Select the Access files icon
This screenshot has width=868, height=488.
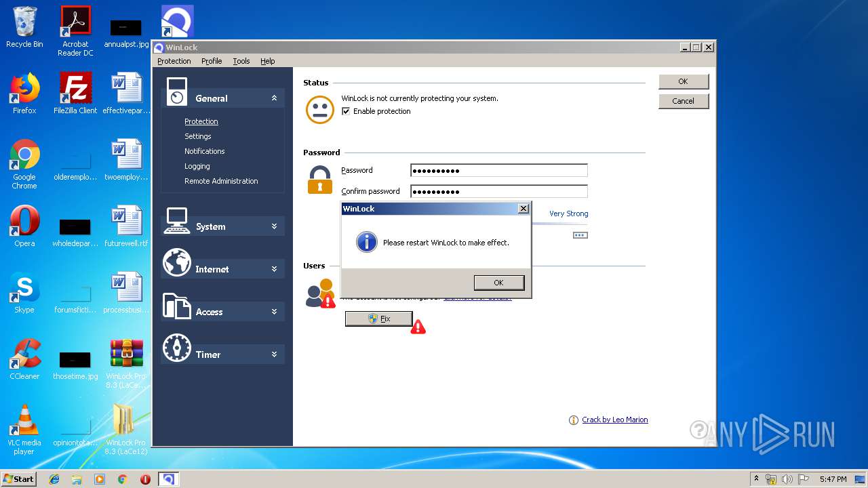[176, 306]
